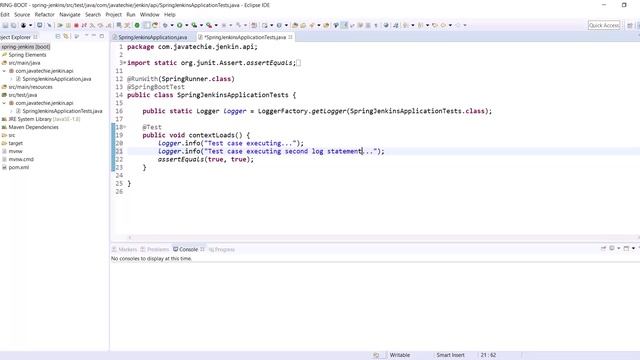Open the Help menu
The height and width of the screenshot is (360, 640).
169,15
